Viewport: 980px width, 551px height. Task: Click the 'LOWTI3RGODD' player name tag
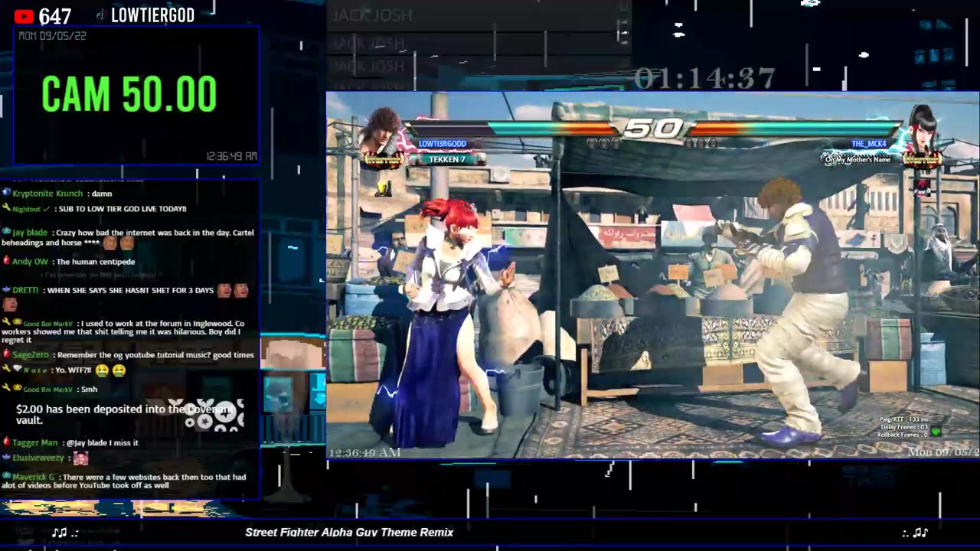443,144
